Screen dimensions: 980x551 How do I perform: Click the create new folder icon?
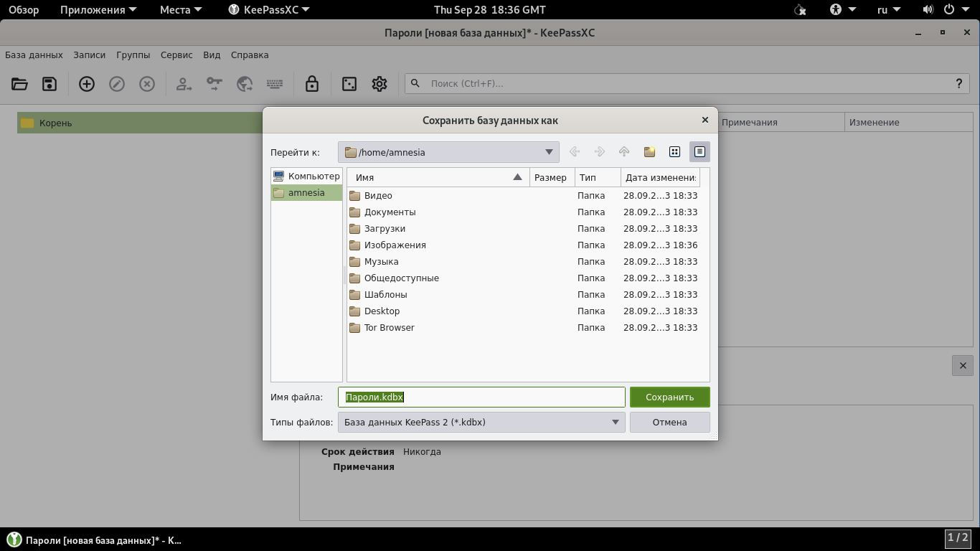click(649, 152)
